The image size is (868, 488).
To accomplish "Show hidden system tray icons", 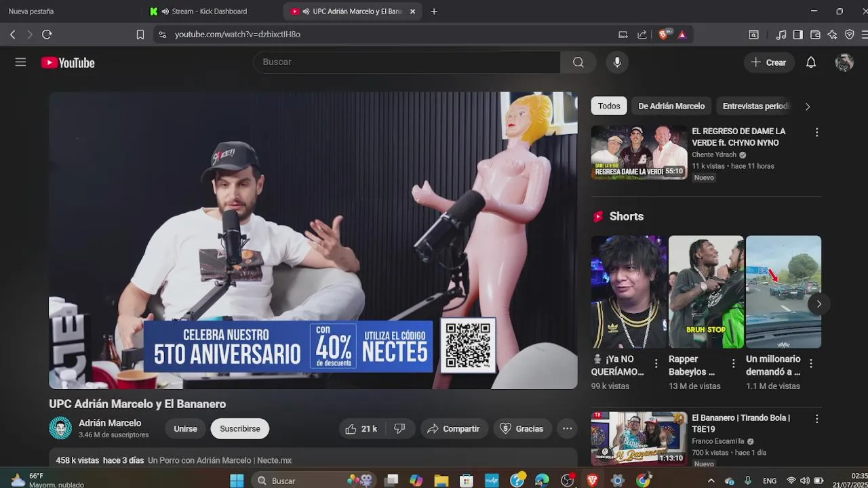I will click(x=711, y=481).
